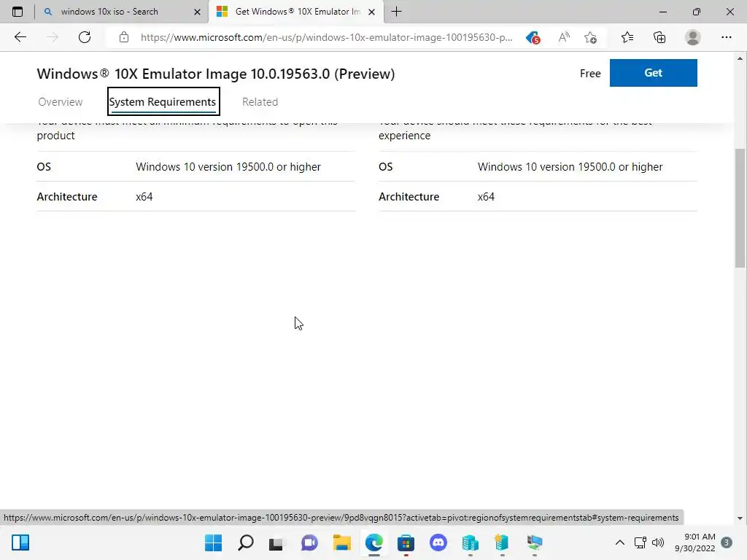Open the tab actions menu icon
The width and height of the screenshot is (747, 560).
(18, 12)
